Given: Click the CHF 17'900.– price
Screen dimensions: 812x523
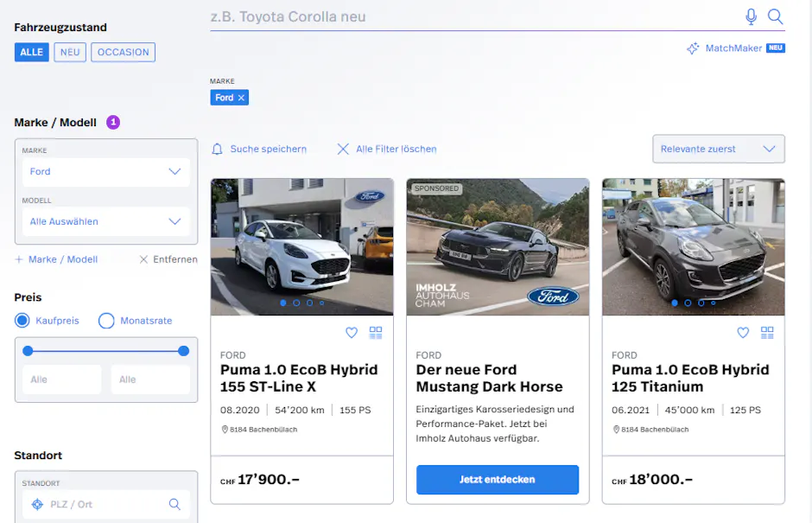Looking at the screenshot, I should coord(260,480).
